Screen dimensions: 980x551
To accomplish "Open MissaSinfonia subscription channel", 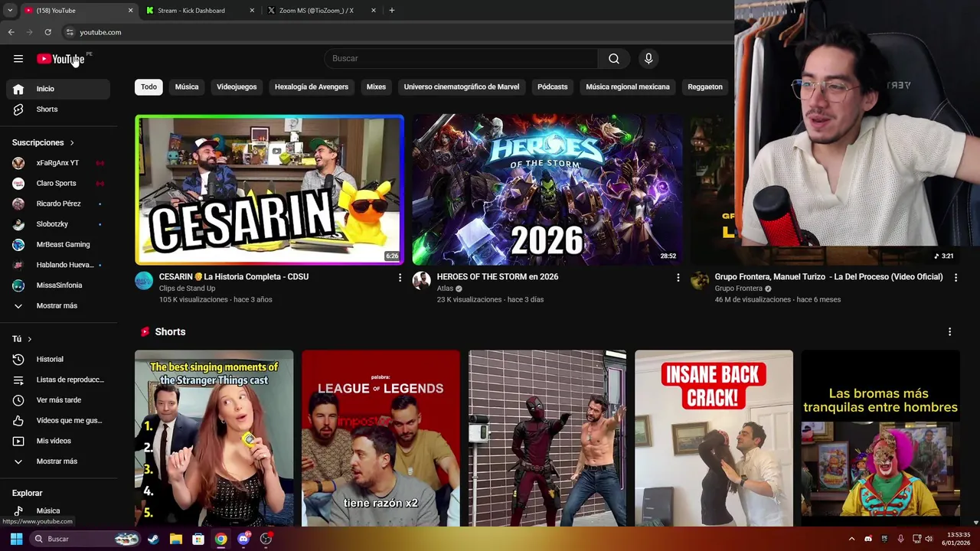I will [x=59, y=285].
